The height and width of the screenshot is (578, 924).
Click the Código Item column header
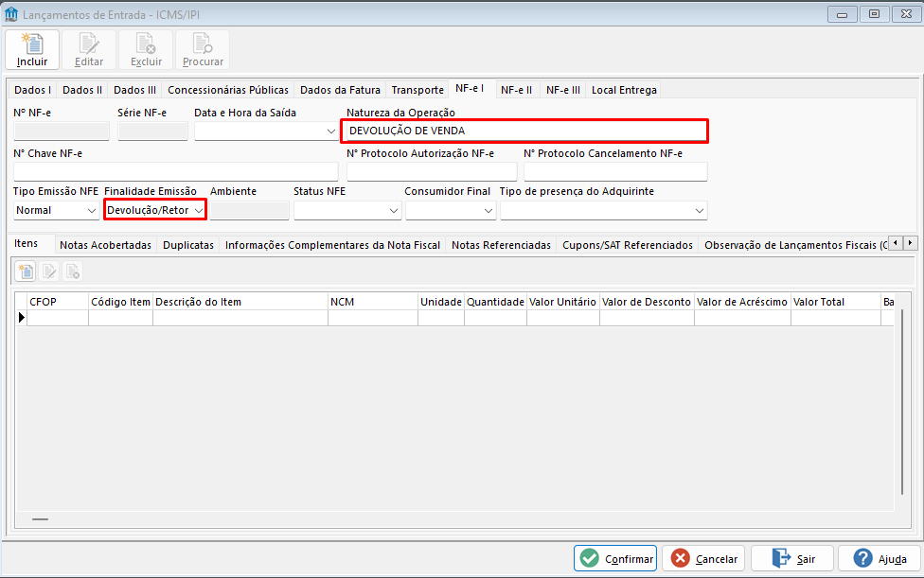(x=121, y=302)
